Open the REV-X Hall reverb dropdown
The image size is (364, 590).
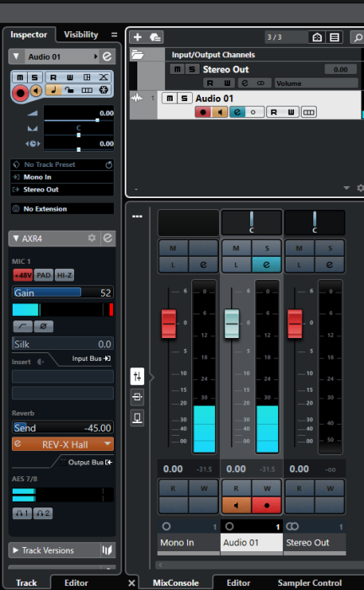tap(108, 444)
